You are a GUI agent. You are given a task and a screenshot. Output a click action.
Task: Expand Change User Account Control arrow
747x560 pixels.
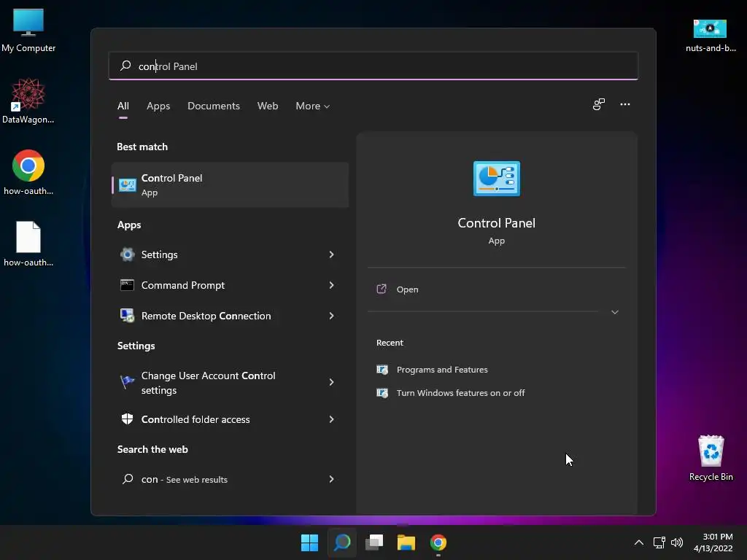[332, 382]
